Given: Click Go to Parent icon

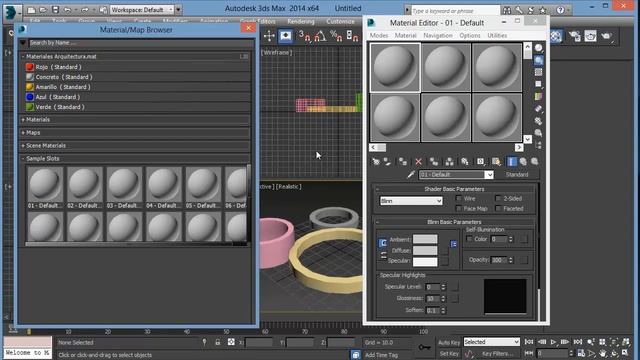Looking at the screenshot, I should [x=523, y=162].
